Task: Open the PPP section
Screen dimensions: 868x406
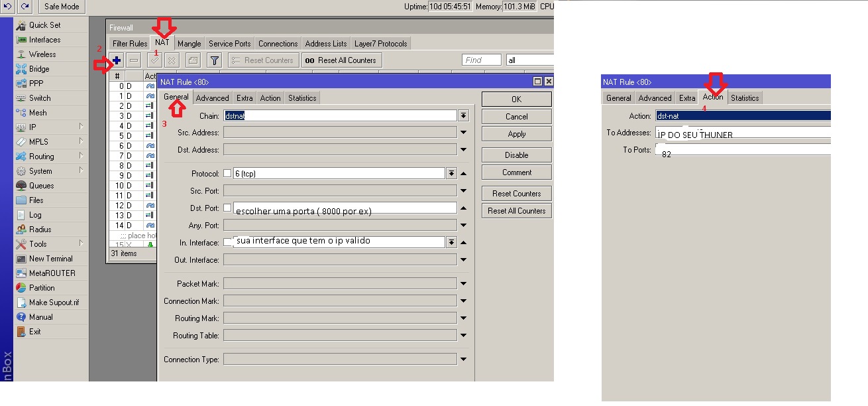Action: (x=36, y=83)
